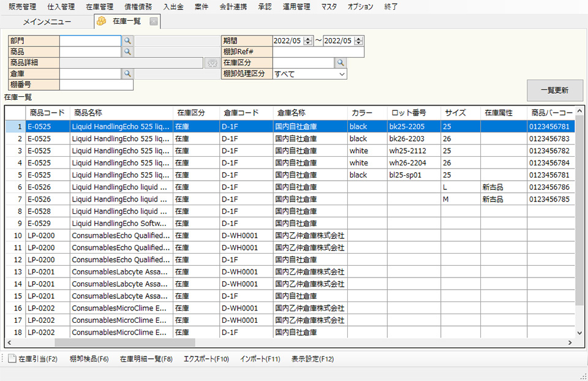Close the 在庫一覧 tab with its X
Image resolution: width=588 pixels, height=381 pixels.
(154, 22)
